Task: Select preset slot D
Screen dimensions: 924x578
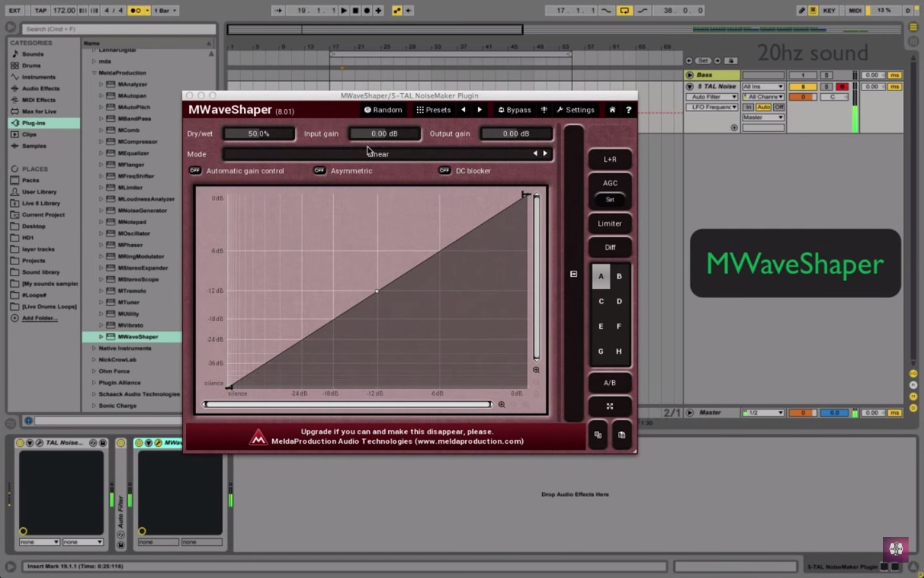Action: [619, 301]
